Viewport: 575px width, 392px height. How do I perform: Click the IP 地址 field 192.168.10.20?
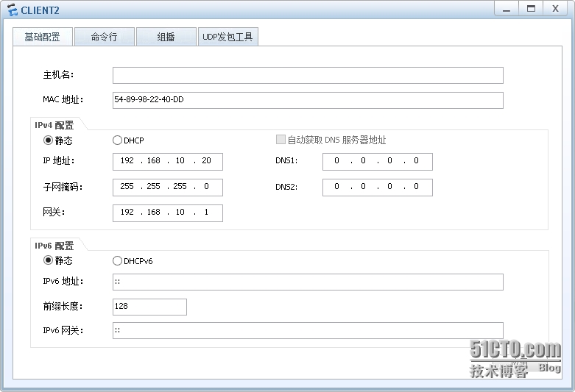[168, 162]
